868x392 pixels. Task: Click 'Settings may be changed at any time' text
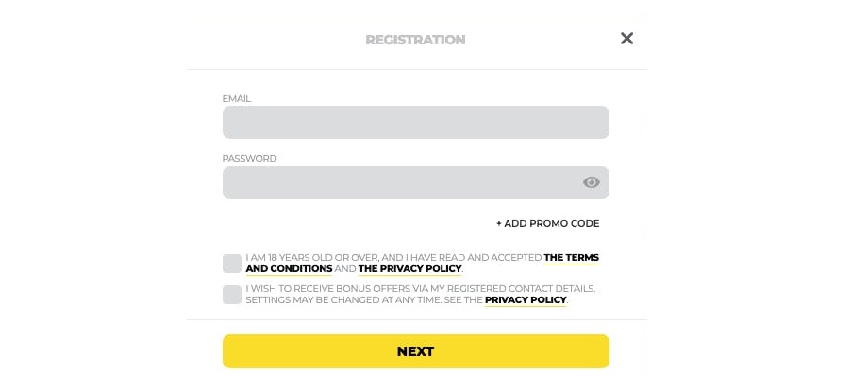(x=343, y=300)
